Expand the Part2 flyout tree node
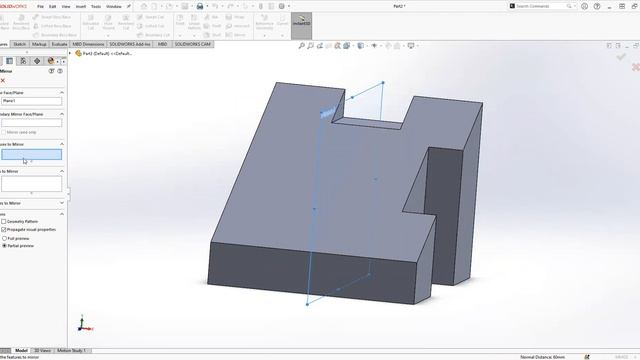This screenshot has width=640, height=360. pyautogui.click(x=70, y=53)
